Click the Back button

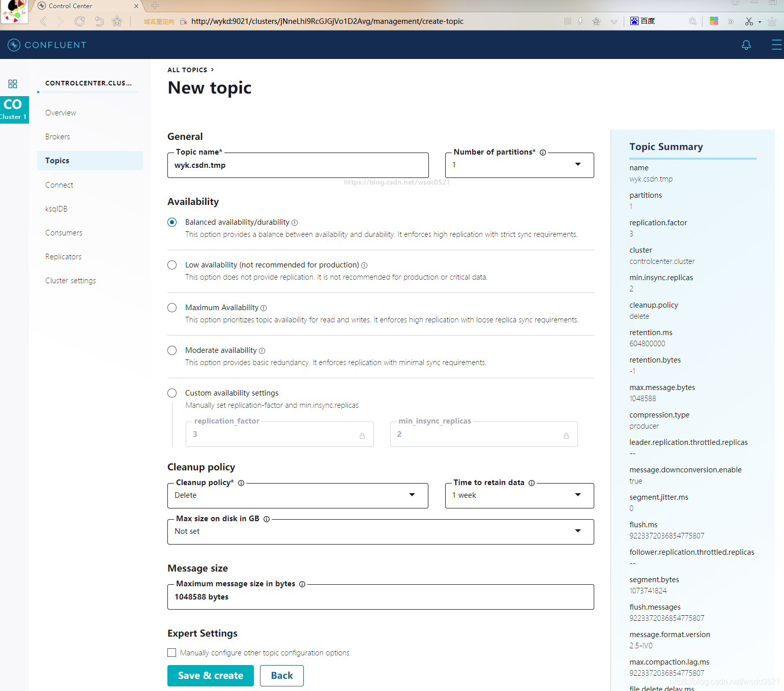tap(282, 676)
